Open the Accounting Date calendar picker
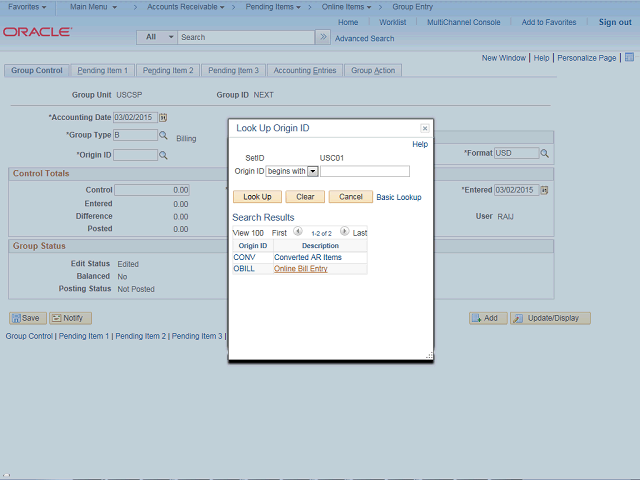 pos(163,117)
